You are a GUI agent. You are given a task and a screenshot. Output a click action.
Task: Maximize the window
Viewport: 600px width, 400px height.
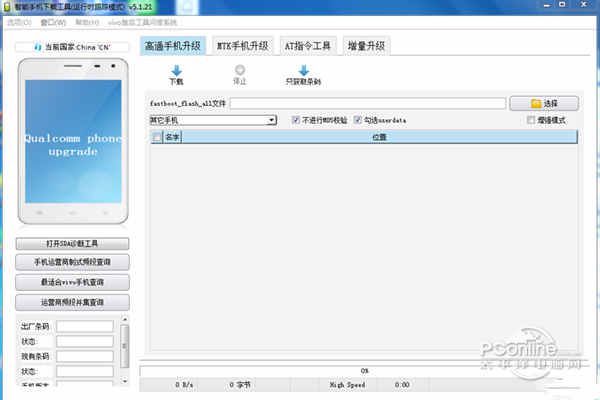pos(562,5)
